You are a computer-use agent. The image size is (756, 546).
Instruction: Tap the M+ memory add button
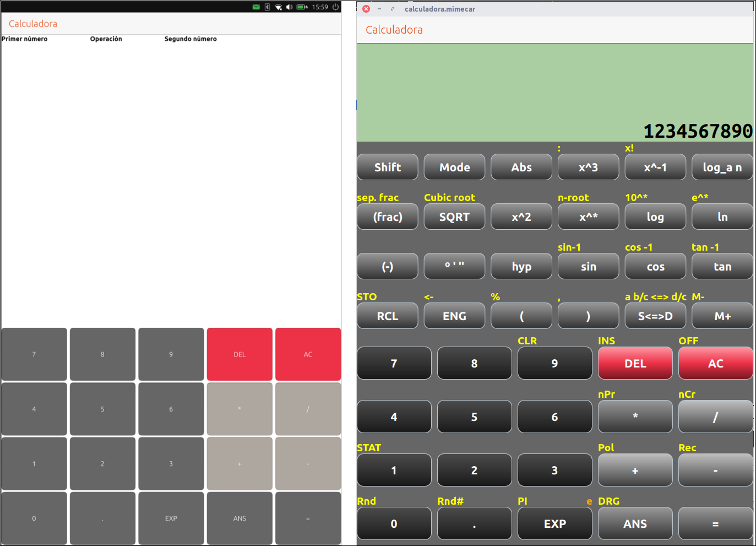tap(722, 316)
